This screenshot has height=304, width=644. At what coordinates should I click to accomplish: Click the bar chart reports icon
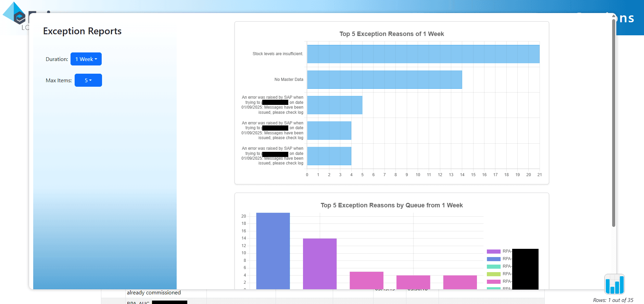pyautogui.click(x=614, y=284)
